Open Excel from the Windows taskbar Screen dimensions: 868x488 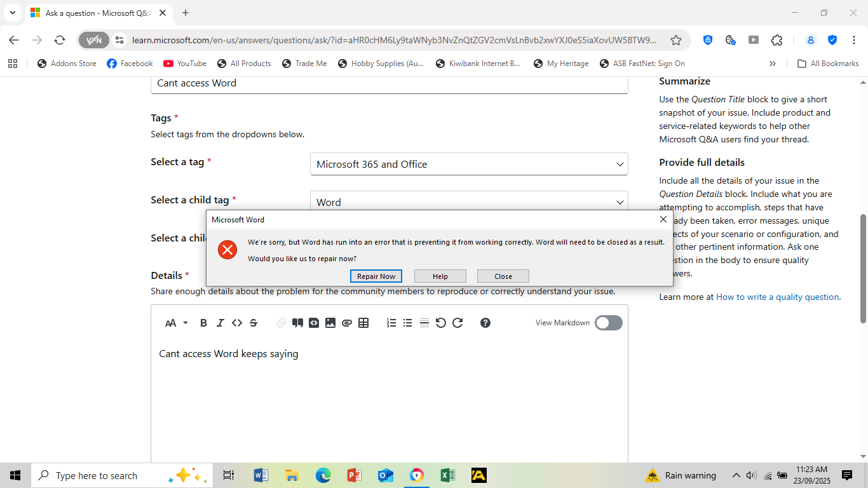tap(447, 475)
